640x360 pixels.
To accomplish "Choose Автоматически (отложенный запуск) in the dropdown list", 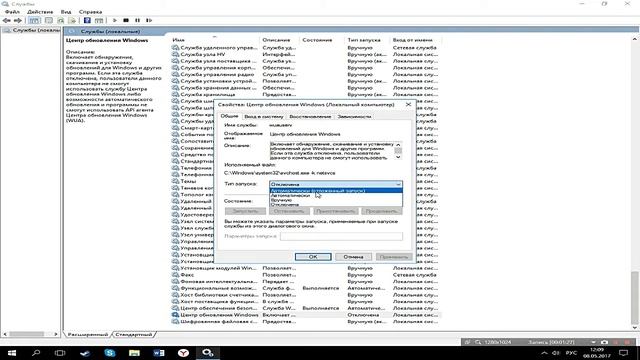I will coord(336,191).
